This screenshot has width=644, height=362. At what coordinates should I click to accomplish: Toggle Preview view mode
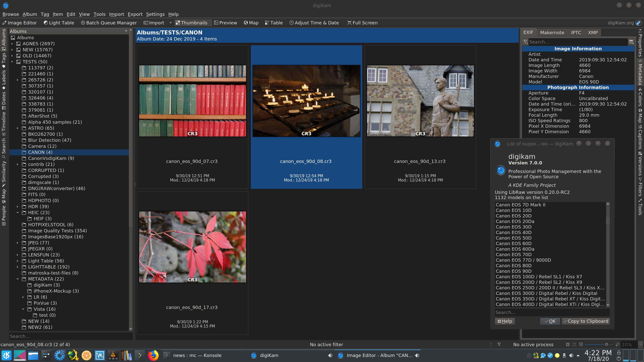pos(225,23)
